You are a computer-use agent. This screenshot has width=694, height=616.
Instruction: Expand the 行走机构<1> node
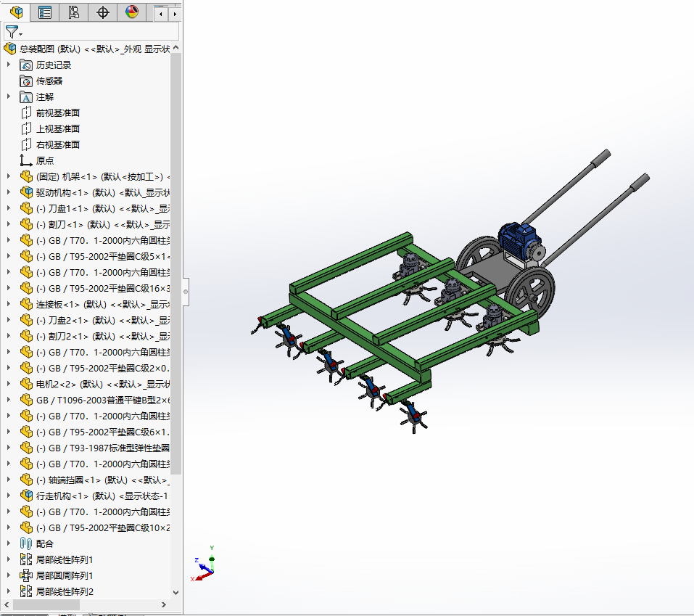click(x=9, y=496)
